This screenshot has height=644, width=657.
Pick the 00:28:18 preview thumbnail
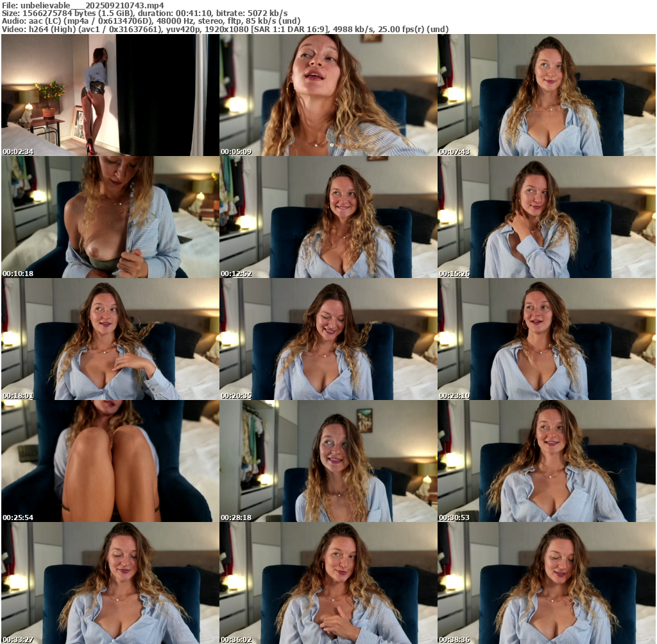(328, 461)
